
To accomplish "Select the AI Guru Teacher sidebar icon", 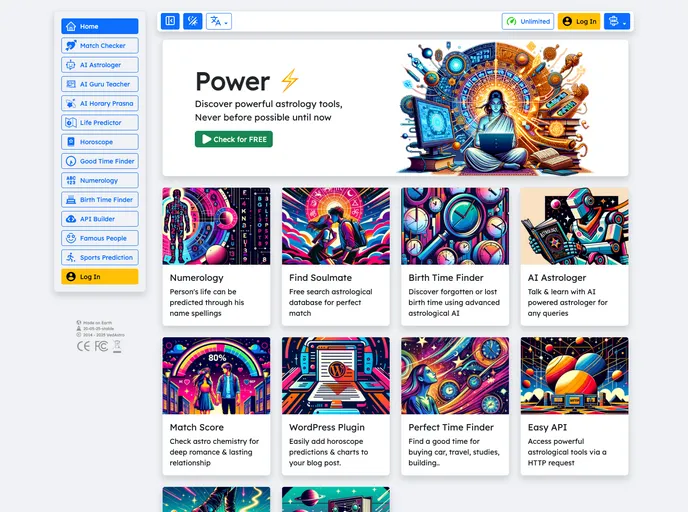I will (x=71, y=84).
